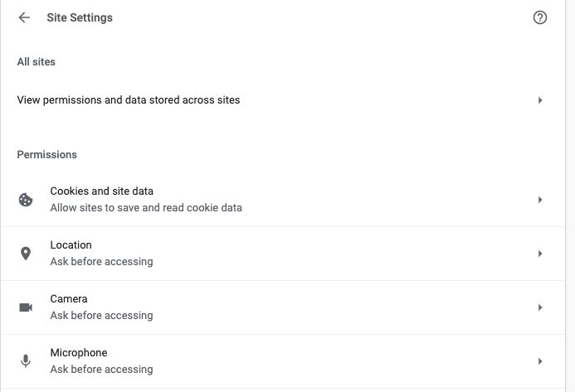
Task: Click the camera icon
Action: [26, 307]
